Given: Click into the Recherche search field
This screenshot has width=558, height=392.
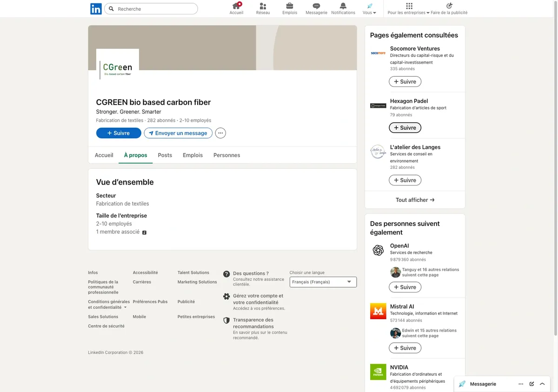Looking at the screenshot, I should (151, 9).
